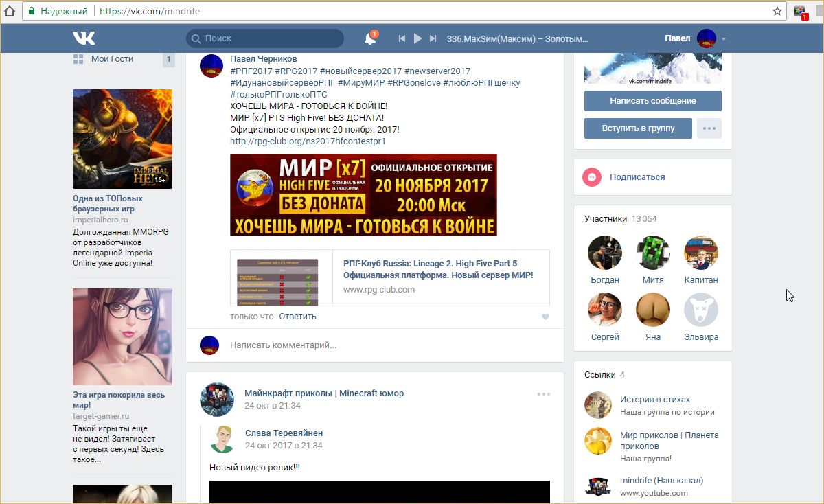Like Павел Черников's comment with heart
Image resolution: width=824 pixels, height=504 pixels.
pos(545,317)
